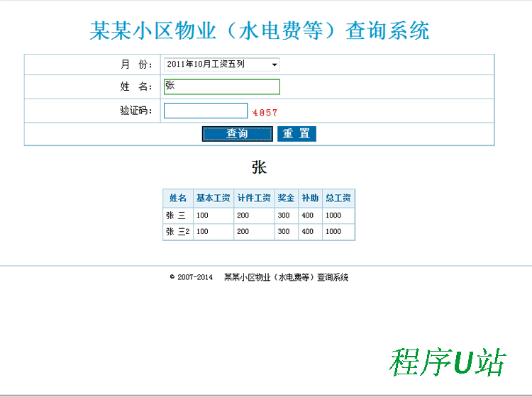Click the 补助 column header
This screenshot has width=532, height=397.
tap(310, 198)
